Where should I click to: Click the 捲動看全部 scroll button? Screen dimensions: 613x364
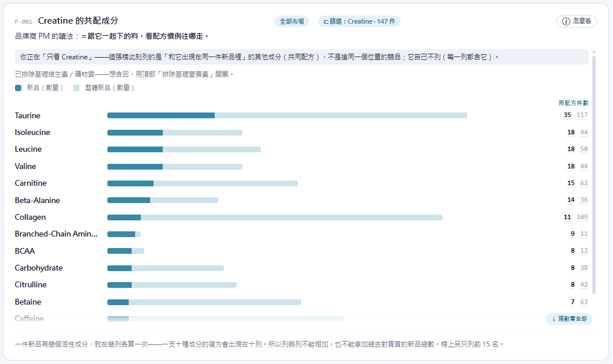pyautogui.click(x=569, y=318)
